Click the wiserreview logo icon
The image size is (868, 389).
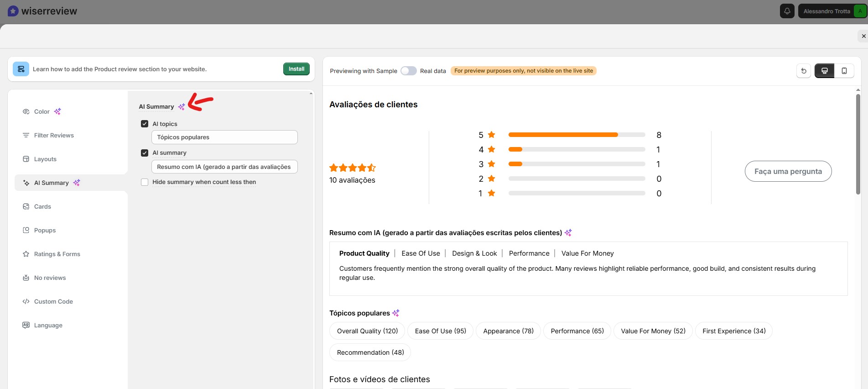(x=13, y=11)
